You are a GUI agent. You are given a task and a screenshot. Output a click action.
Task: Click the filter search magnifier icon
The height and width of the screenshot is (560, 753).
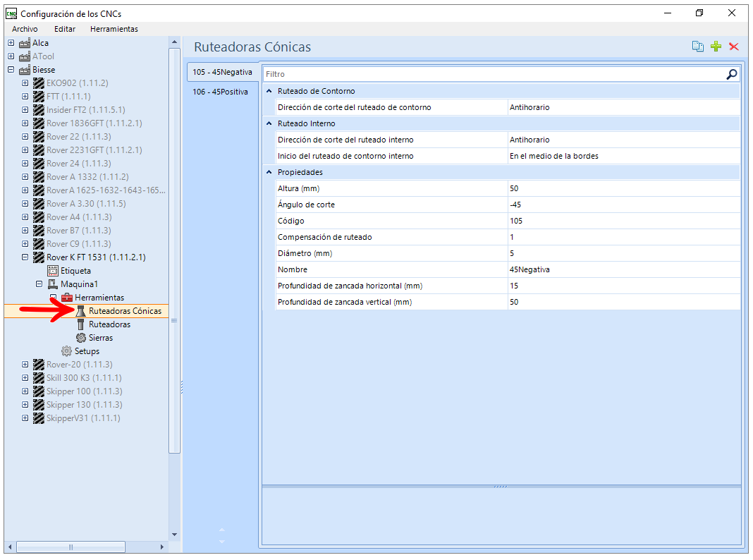[x=731, y=74]
